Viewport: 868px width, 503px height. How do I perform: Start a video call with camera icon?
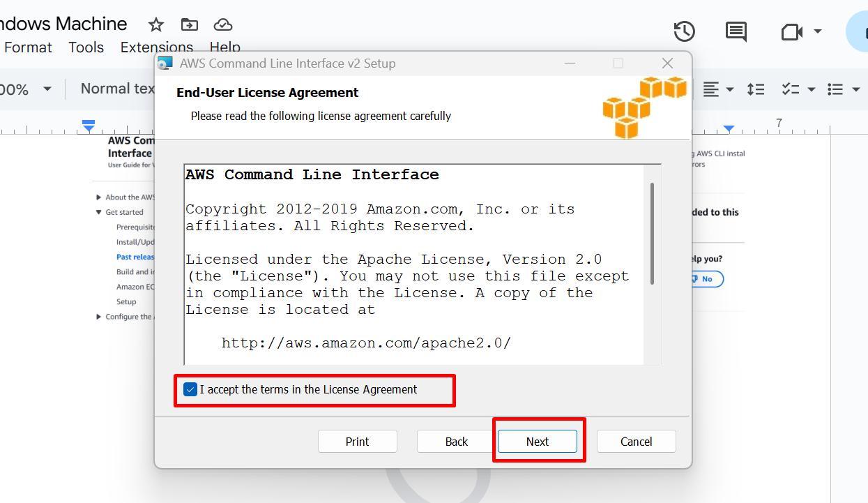pyautogui.click(x=792, y=32)
